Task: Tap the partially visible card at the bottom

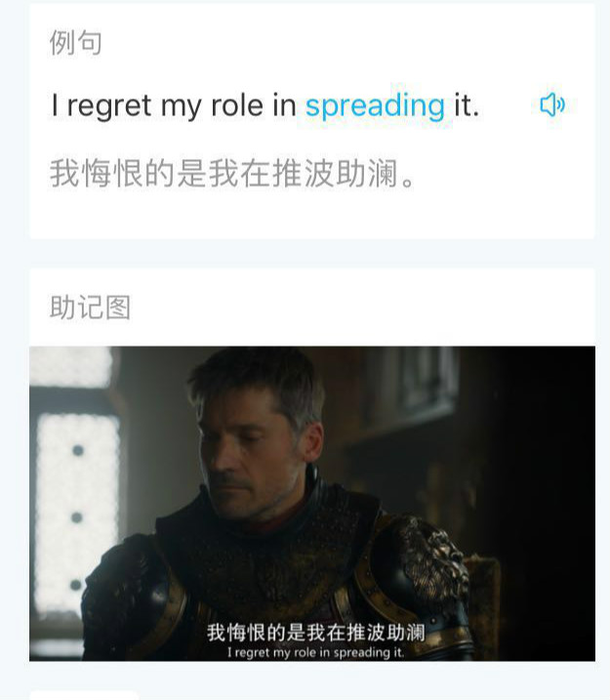Action: [x=84, y=695]
